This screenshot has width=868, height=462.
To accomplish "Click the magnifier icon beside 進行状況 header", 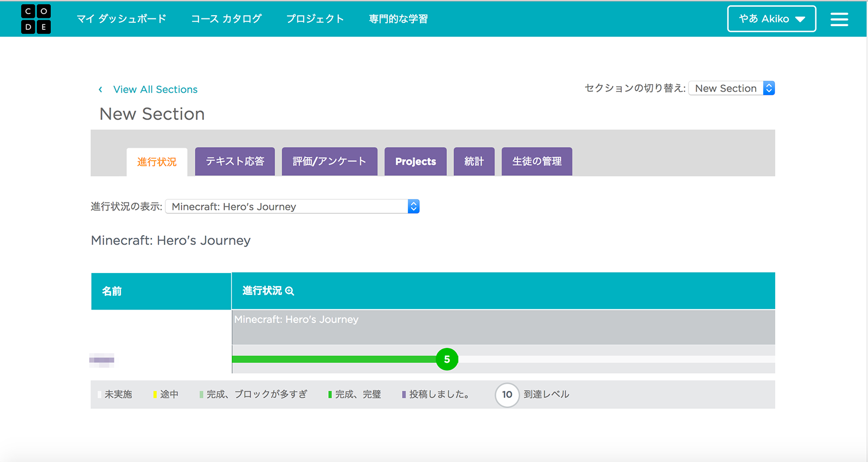I will 290,291.
